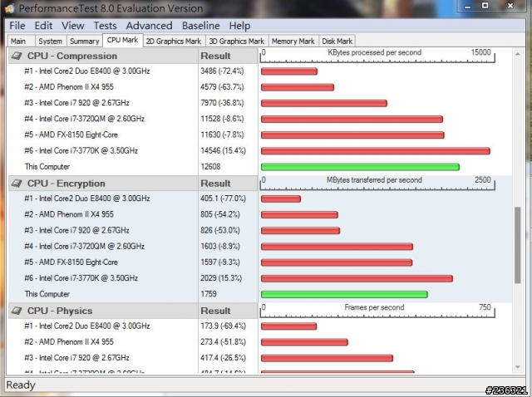Open the Edit menu
The height and width of the screenshot is (397, 532).
tap(43, 26)
